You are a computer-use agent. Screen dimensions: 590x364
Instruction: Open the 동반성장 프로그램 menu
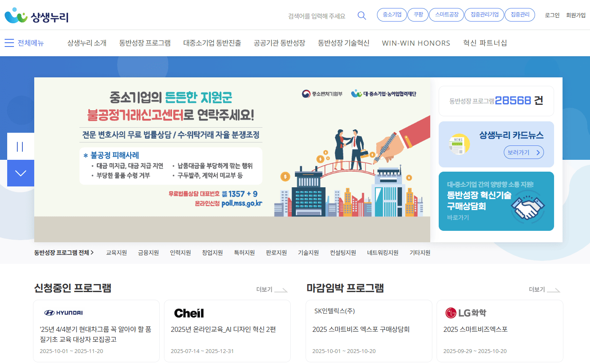(x=145, y=43)
